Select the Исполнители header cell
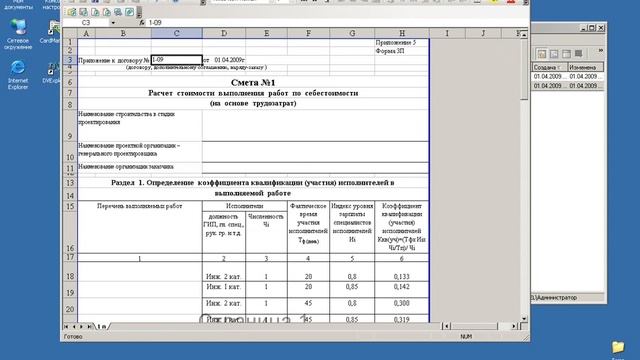 tap(244, 206)
